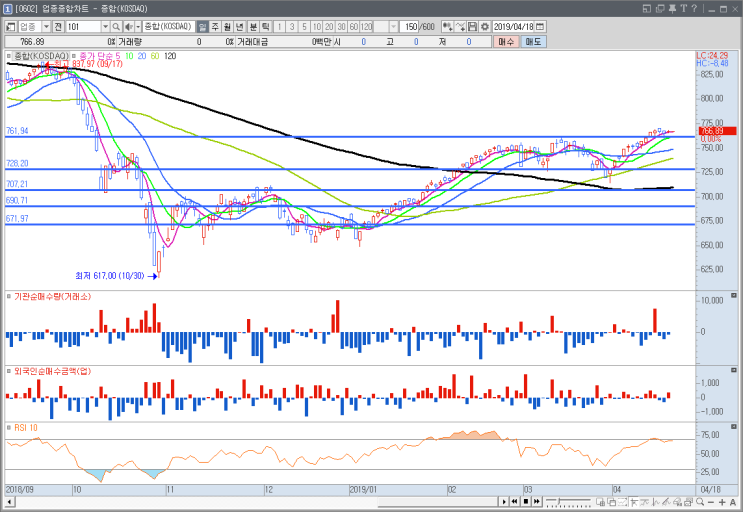Expand the 업종 type dropdown
Screen dimensions: 743x512
(x=46, y=27)
